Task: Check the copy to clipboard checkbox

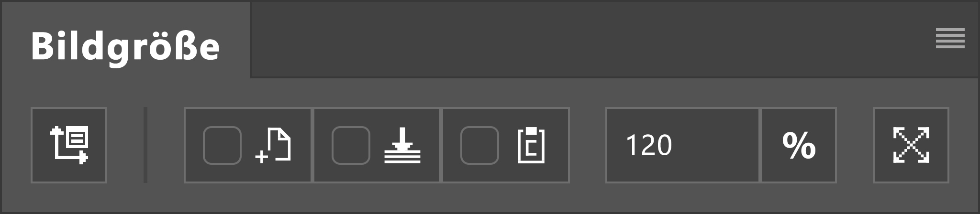Action: [x=479, y=145]
